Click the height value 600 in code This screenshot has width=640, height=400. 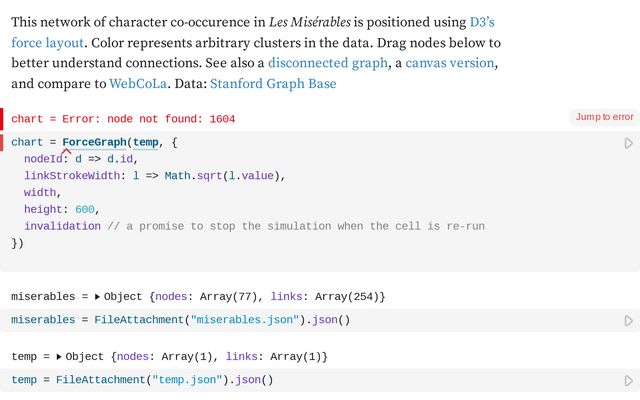pyautogui.click(x=86, y=210)
